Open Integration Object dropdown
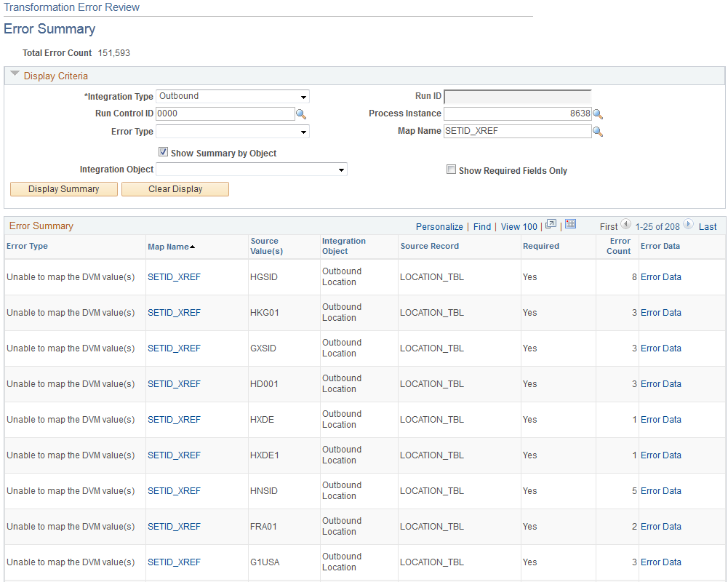This screenshot has width=728, height=582. 252,170
